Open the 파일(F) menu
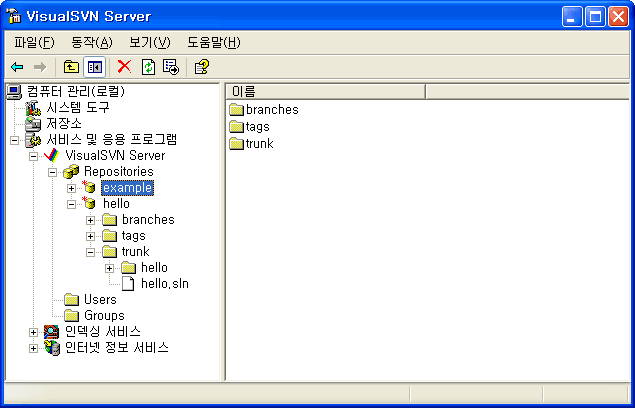635x408 pixels. (34, 42)
